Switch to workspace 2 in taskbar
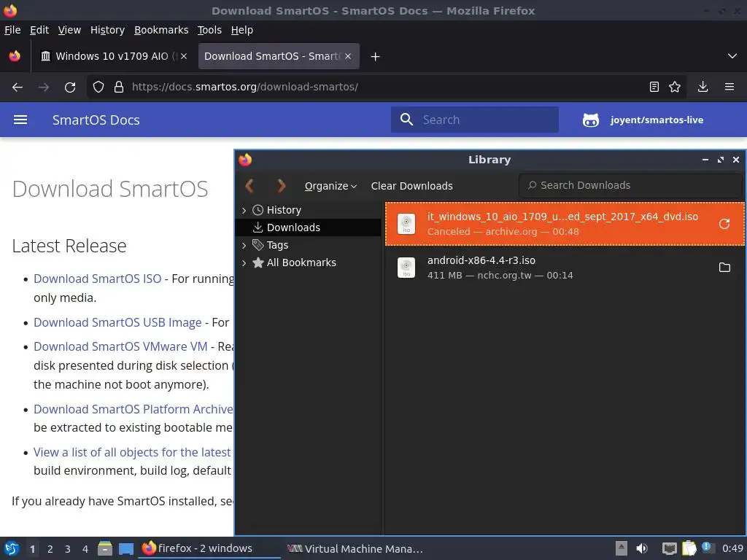Viewport: 747px width, 560px height. pos(50,549)
